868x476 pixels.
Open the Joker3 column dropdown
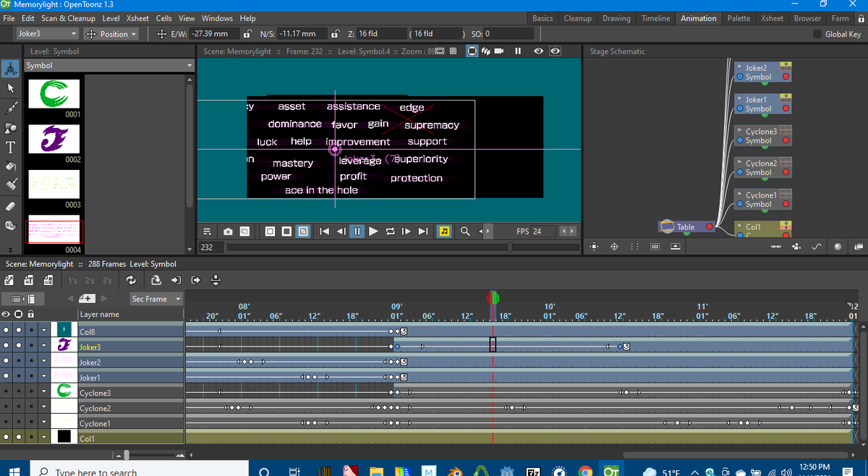click(47, 34)
